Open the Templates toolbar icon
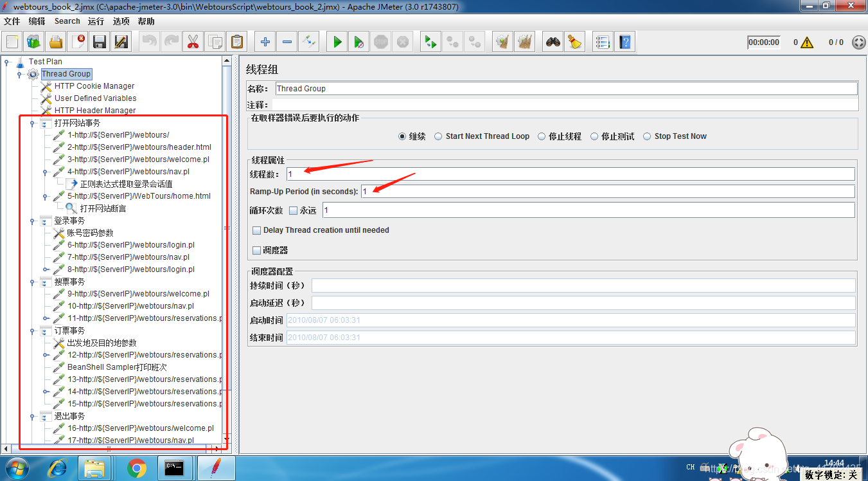Image resolution: width=868 pixels, height=481 pixels. pos(34,42)
